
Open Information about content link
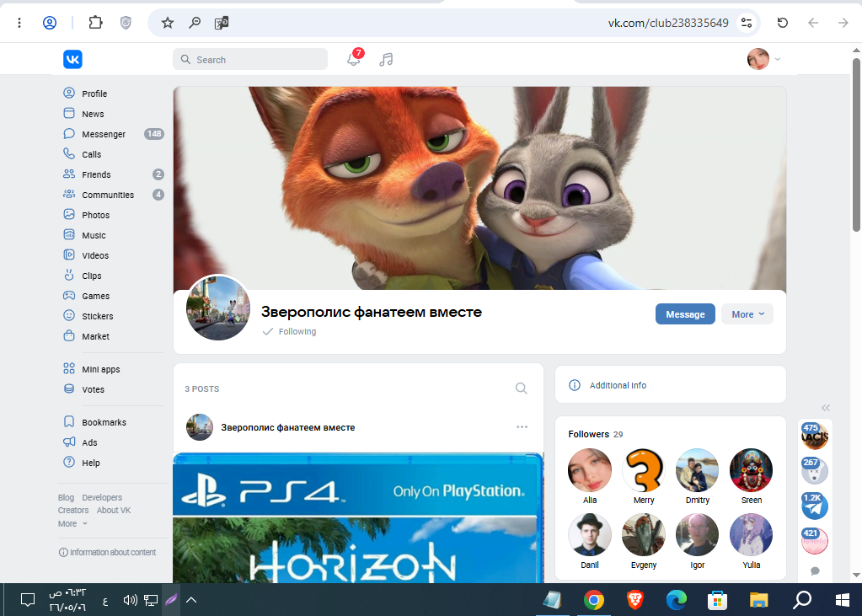click(107, 552)
